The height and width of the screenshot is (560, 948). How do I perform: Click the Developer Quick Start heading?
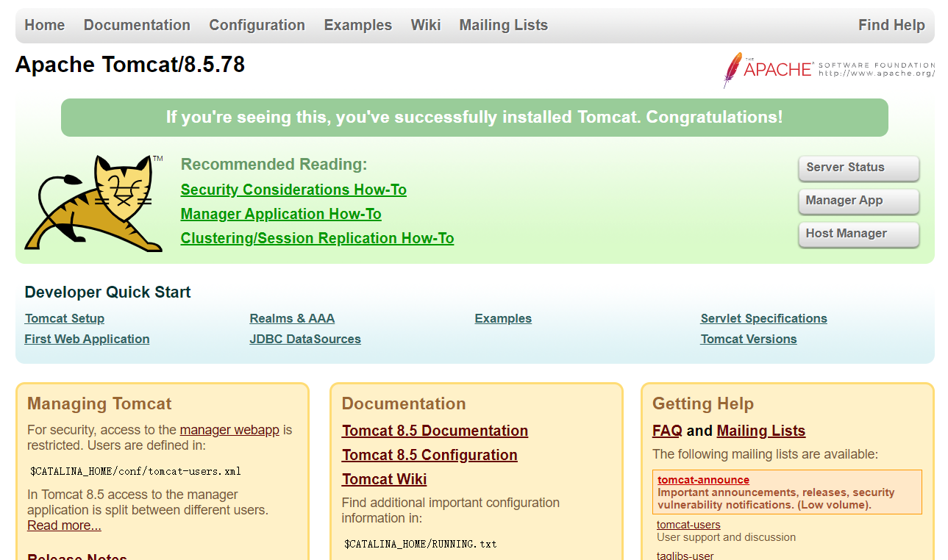tap(107, 292)
